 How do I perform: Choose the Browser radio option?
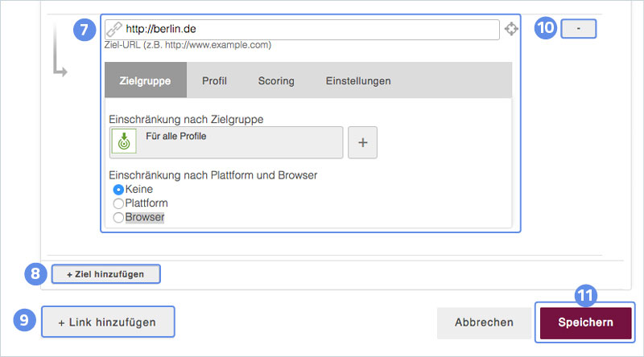[x=118, y=217]
